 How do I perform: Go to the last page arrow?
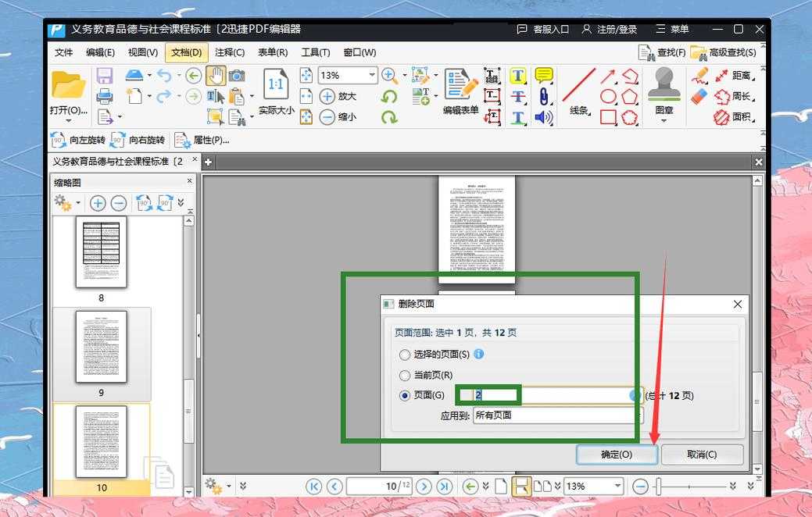[445, 487]
